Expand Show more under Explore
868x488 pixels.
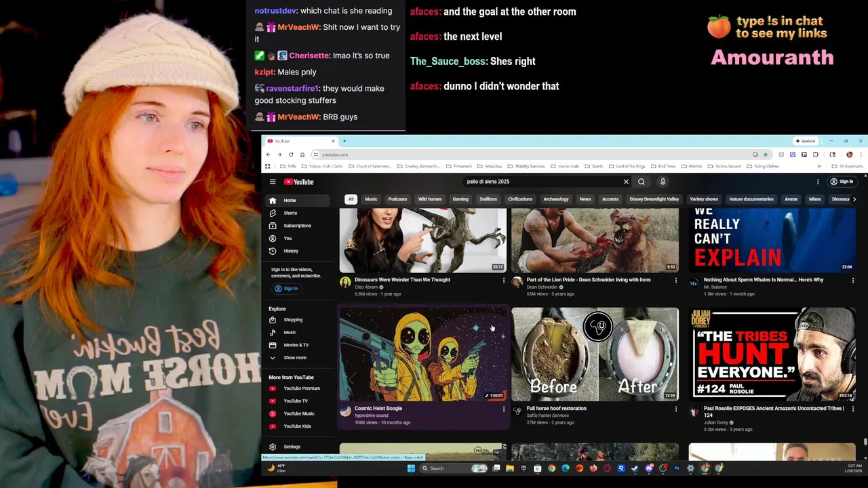coord(298,358)
